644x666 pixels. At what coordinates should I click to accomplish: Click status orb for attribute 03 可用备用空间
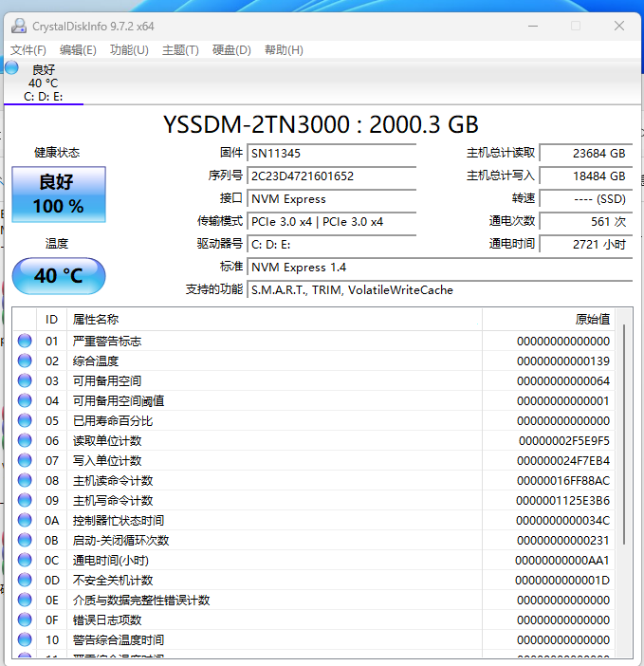(x=25, y=380)
